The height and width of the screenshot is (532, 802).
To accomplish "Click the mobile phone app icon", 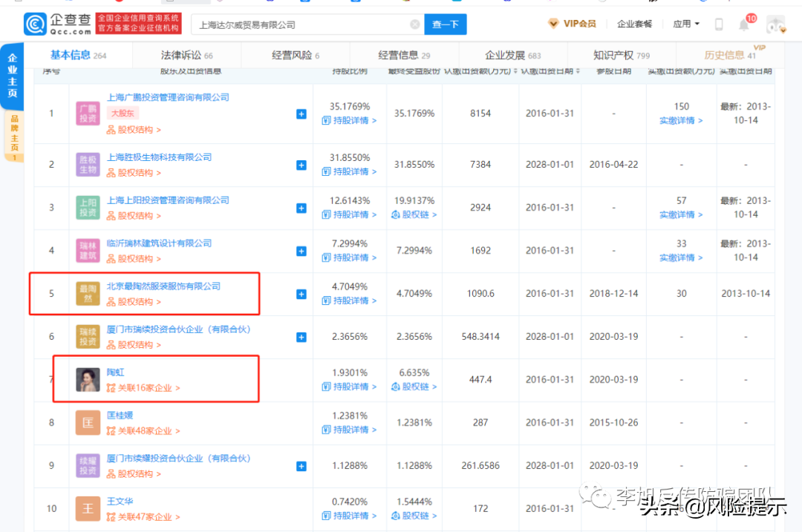I will point(719,24).
